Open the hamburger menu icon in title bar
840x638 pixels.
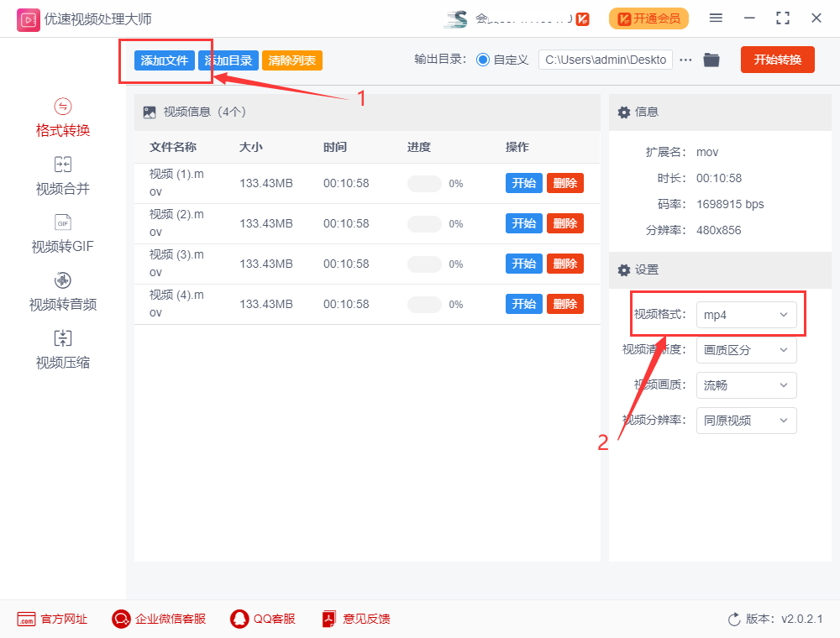tap(716, 18)
